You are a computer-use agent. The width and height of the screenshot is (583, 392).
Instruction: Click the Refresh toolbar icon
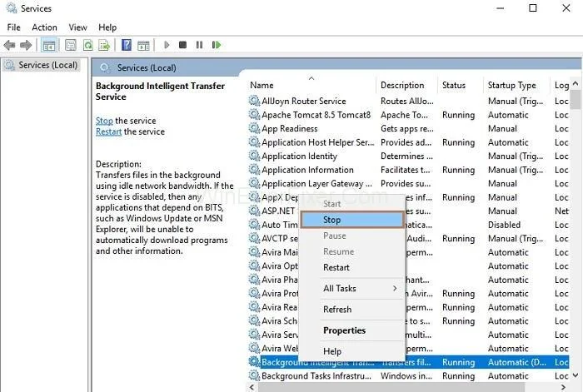click(x=87, y=45)
